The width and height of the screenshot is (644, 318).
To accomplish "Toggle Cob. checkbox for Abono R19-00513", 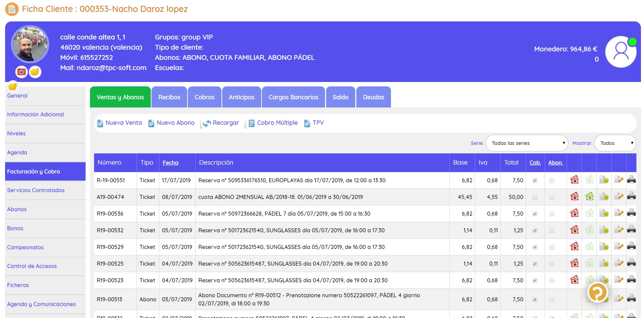I will tap(535, 300).
